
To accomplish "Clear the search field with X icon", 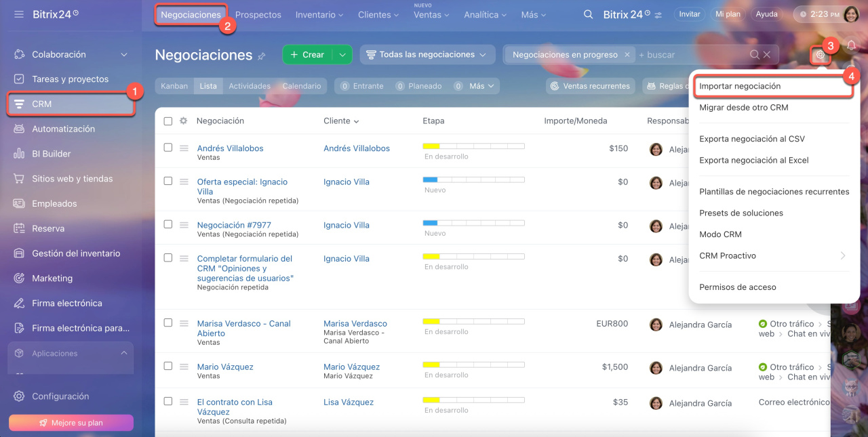I will click(767, 55).
